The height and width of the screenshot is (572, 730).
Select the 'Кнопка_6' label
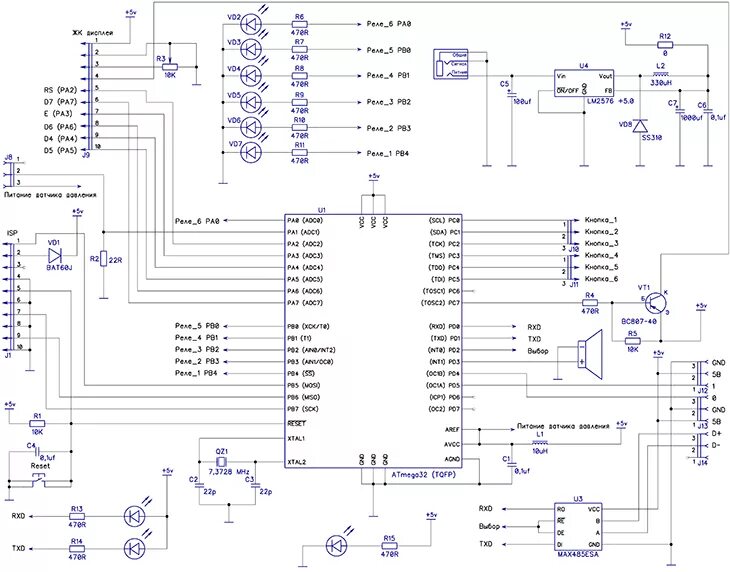point(601,279)
